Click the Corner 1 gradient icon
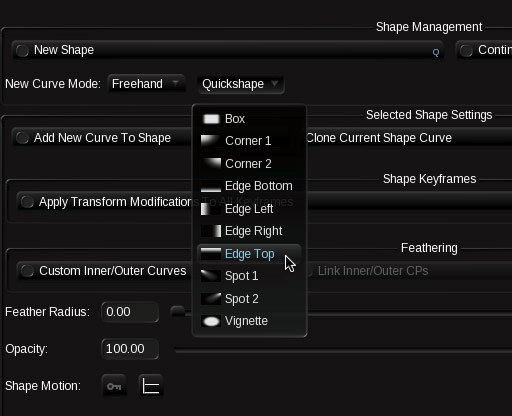The width and height of the screenshot is (512, 416). tap(211, 141)
